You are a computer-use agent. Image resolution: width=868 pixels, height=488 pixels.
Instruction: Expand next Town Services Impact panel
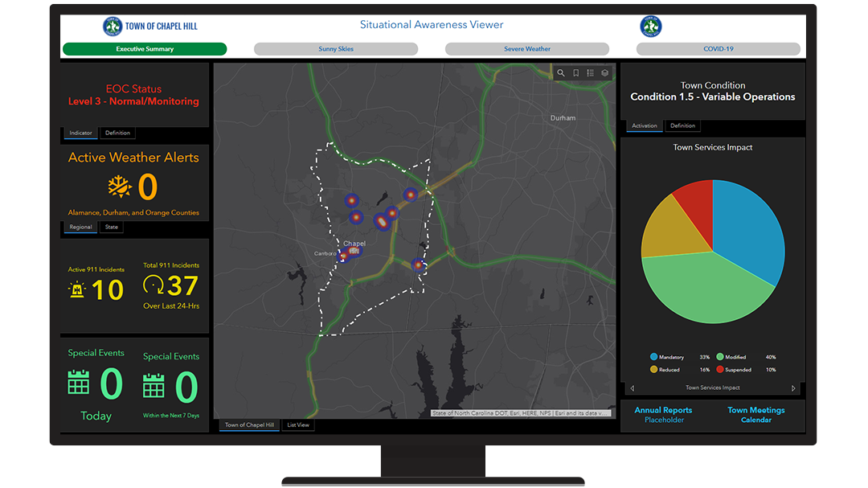[792, 388]
